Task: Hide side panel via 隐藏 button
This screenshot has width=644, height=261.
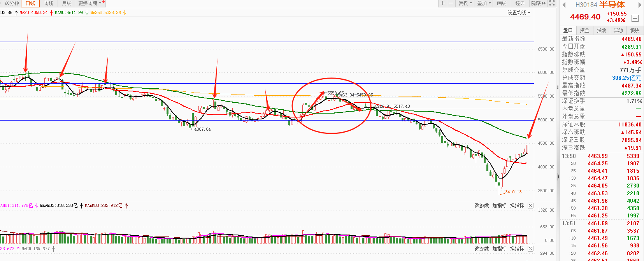Action: [539, 3]
